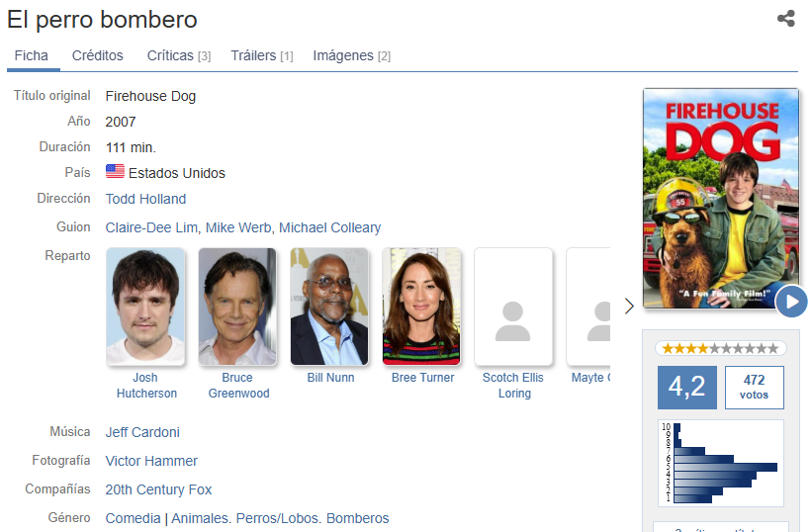The height and width of the screenshot is (532, 812).
Task: Click the 4,2 rating box
Action: click(686, 387)
